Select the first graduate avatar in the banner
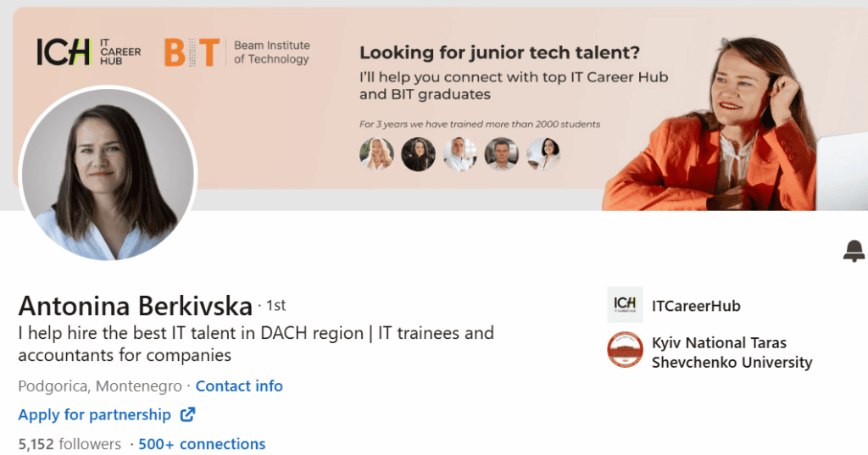 coord(376,154)
